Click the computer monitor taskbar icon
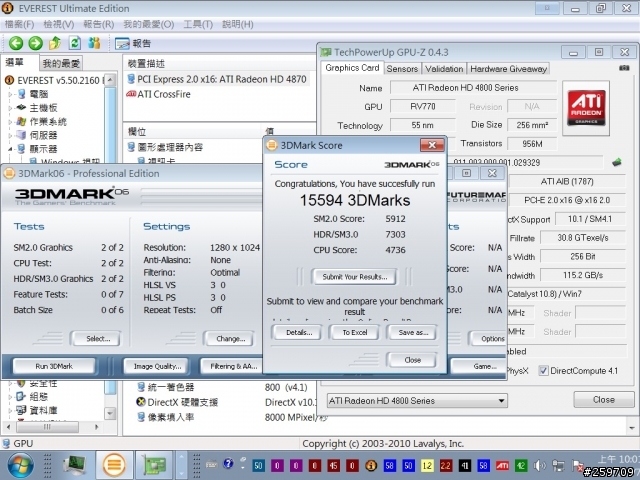Screen dimensions: 640x480 point(74,465)
